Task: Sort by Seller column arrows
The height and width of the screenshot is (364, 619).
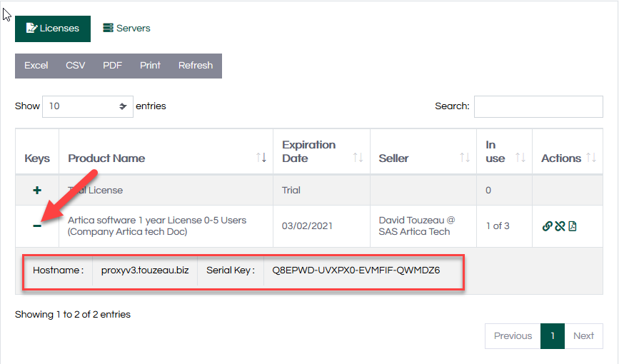Action: coord(465,158)
